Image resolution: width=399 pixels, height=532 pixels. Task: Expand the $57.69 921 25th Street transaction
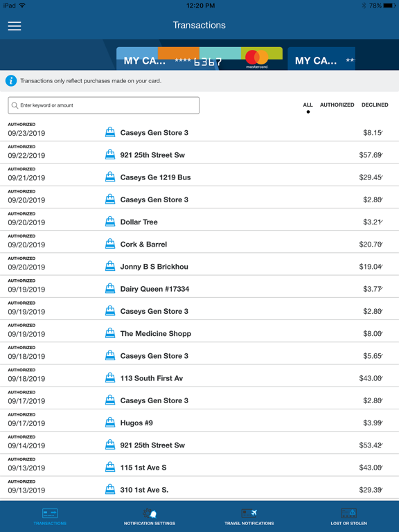[x=199, y=152]
